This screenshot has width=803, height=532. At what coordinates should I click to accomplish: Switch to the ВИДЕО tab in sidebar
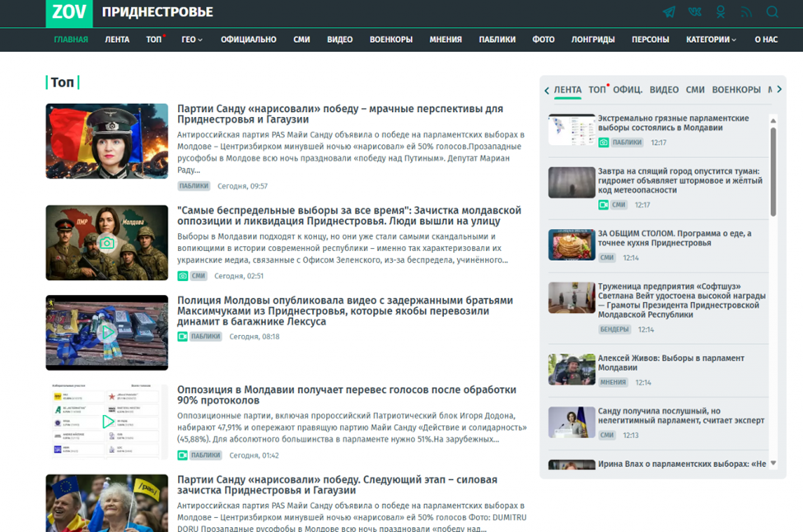pyautogui.click(x=664, y=90)
